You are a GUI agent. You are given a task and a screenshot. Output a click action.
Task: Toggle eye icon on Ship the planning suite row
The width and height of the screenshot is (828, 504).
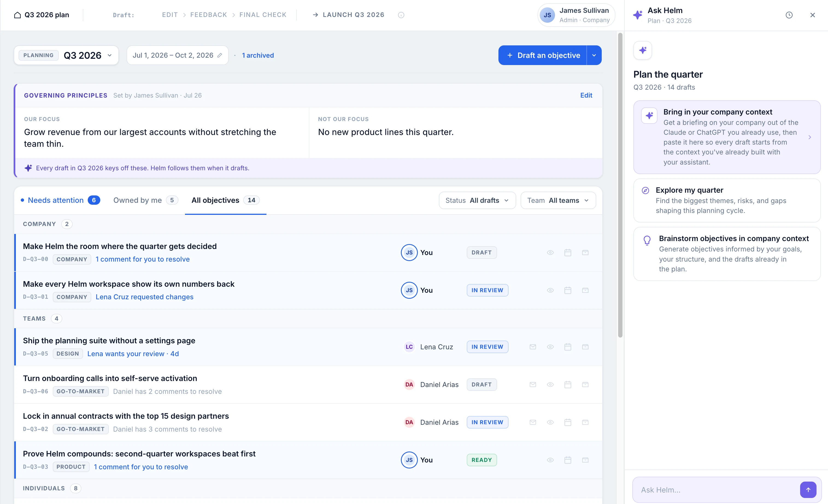[550, 347]
